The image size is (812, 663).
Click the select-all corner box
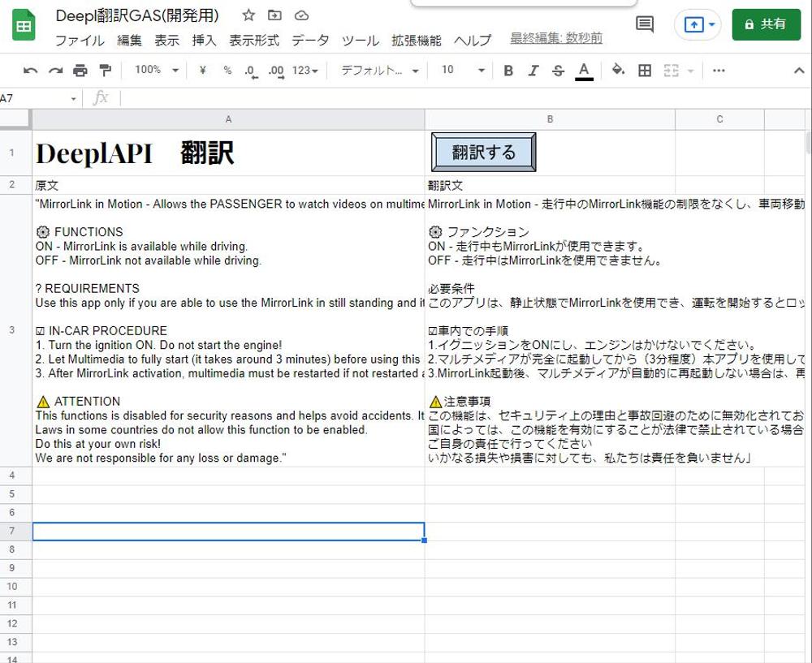[15, 118]
